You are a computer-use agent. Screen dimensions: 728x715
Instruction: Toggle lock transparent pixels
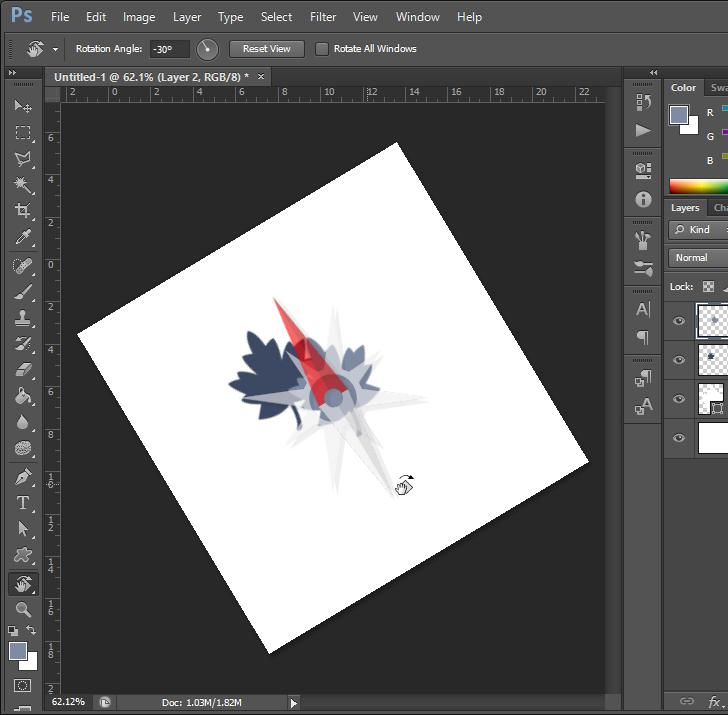(708, 286)
